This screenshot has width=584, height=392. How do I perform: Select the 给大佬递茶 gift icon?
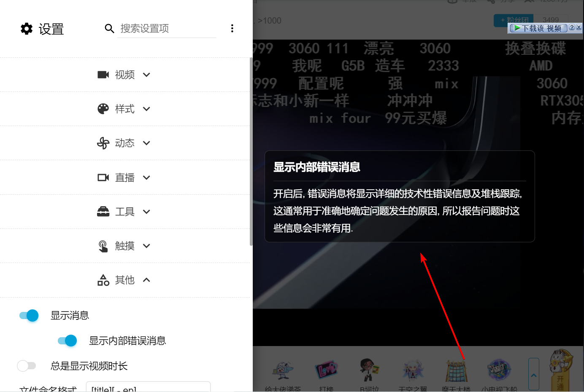(x=283, y=371)
